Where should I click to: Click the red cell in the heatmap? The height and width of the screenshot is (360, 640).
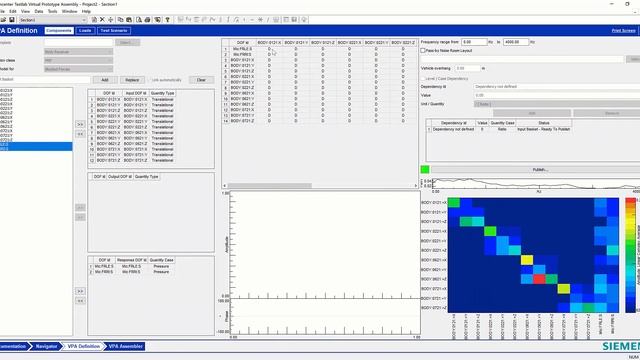tap(539, 279)
